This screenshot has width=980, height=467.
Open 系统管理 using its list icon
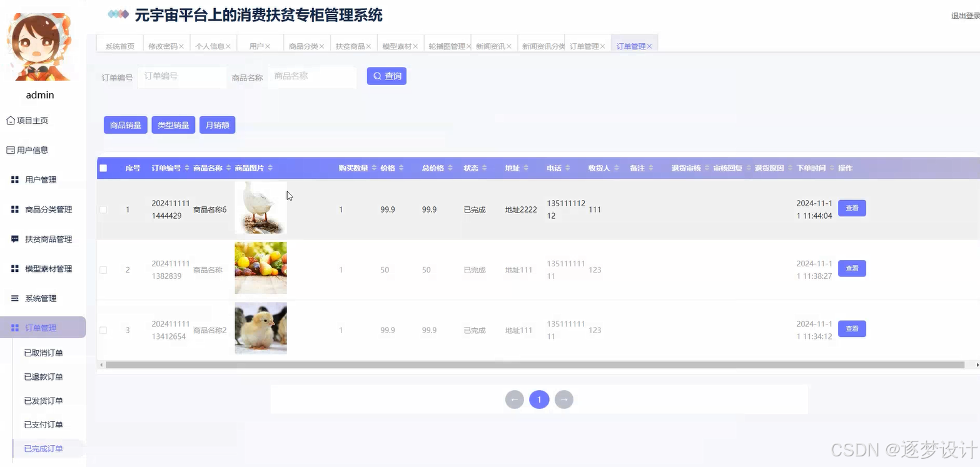click(x=14, y=298)
